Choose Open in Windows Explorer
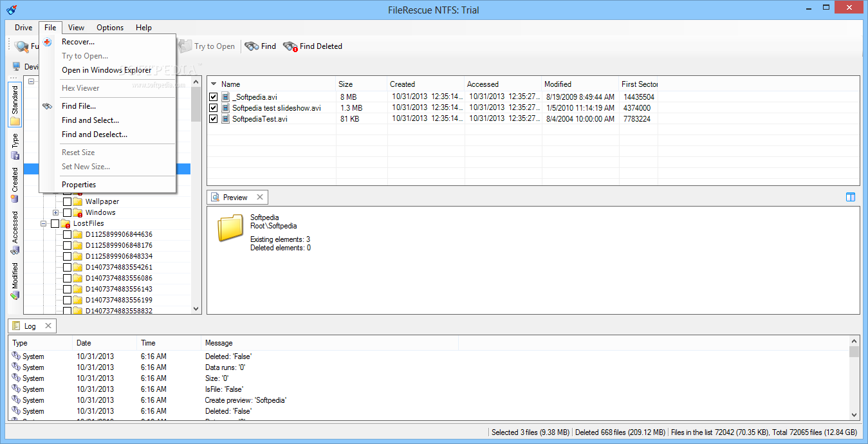Viewport: 868px width, 444px height. click(107, 70)
